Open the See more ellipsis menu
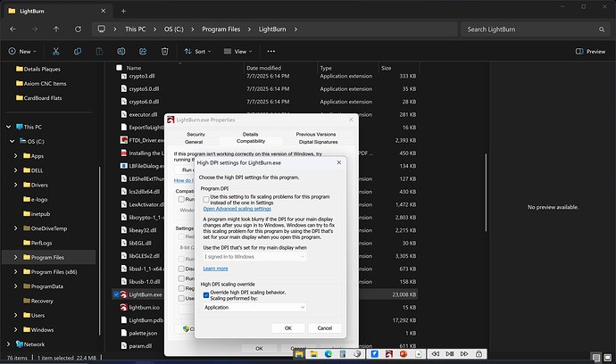Screen dimensions: 616x364 point(271,51)
